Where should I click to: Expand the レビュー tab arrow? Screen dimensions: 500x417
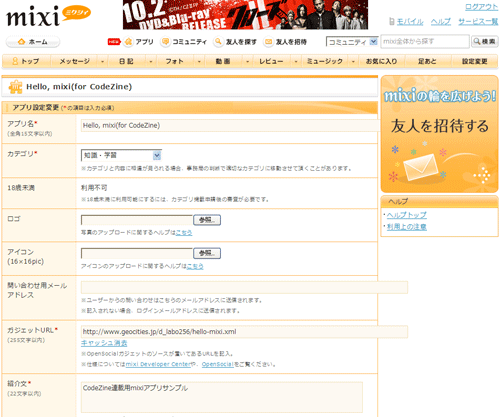pos(296,61)
